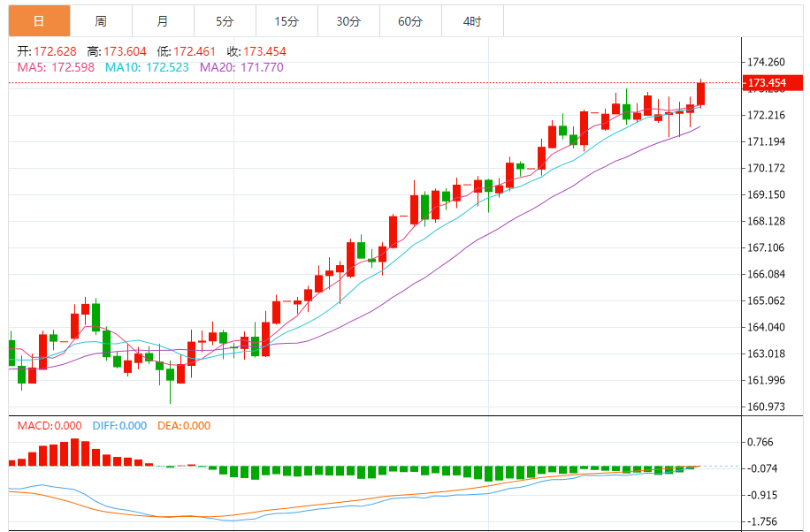
Task: Select the 日 daily chart tab
Action: tap(39, 21)
